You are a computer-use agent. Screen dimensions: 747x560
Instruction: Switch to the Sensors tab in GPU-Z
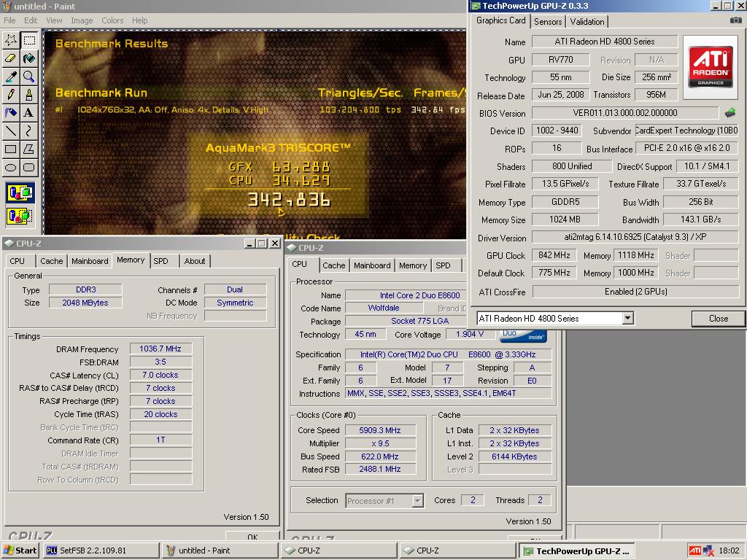pyautogui.click(x=548, y=21)
